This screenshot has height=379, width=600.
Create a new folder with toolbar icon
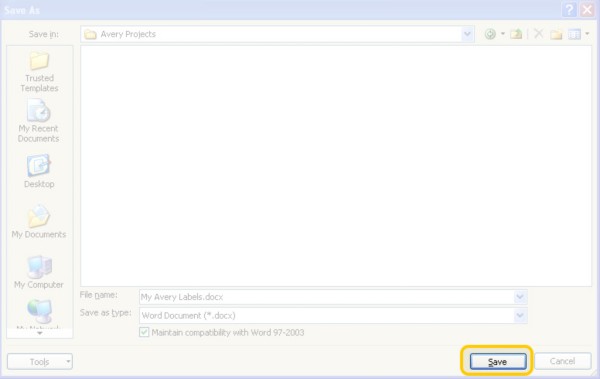click(x=556, y=34)
